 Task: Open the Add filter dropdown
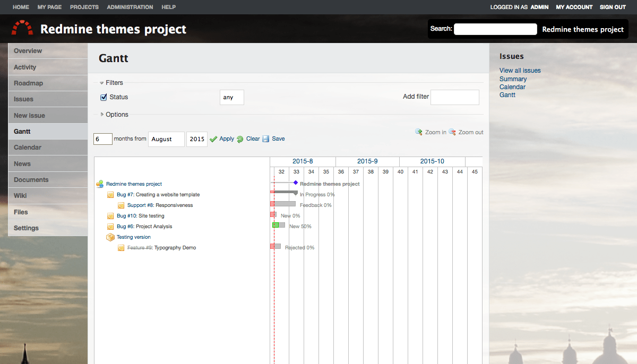455,97
